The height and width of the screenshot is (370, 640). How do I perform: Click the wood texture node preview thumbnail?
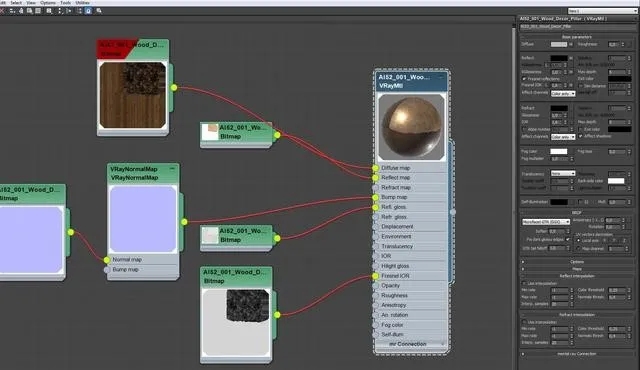coord(133,95)
